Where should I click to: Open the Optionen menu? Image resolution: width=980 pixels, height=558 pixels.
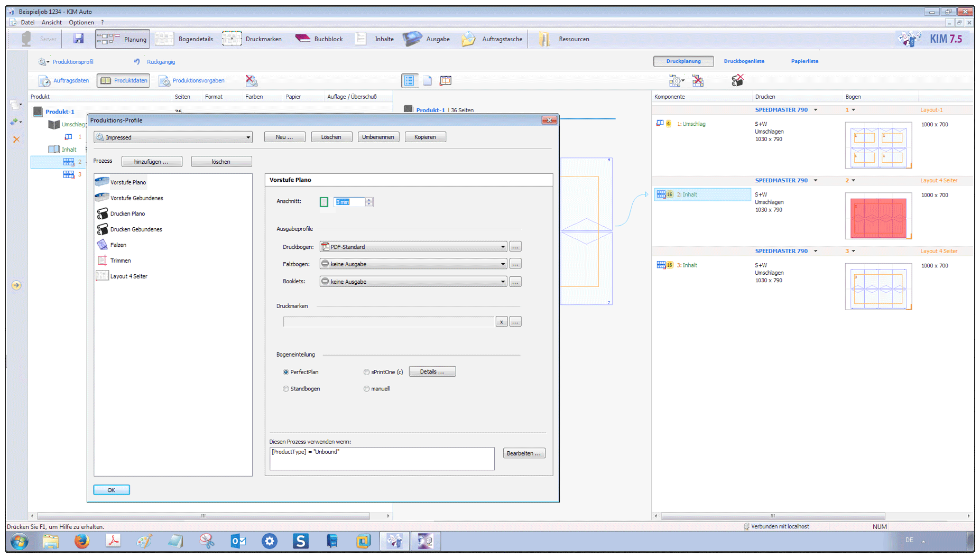81,22
